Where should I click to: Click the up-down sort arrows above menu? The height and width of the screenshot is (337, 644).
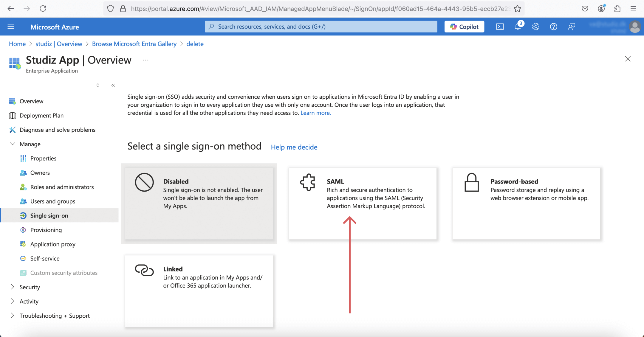(x=98, y=85)
